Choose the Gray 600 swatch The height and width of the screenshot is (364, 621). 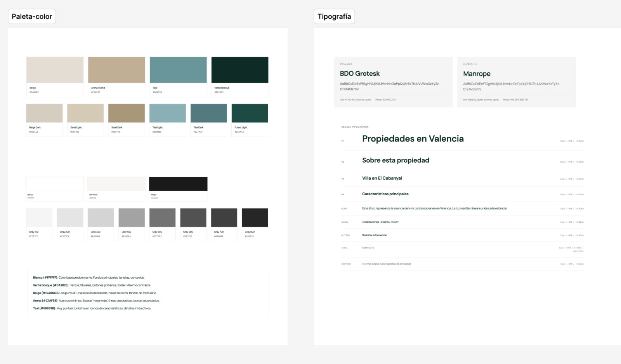point(193,218)
